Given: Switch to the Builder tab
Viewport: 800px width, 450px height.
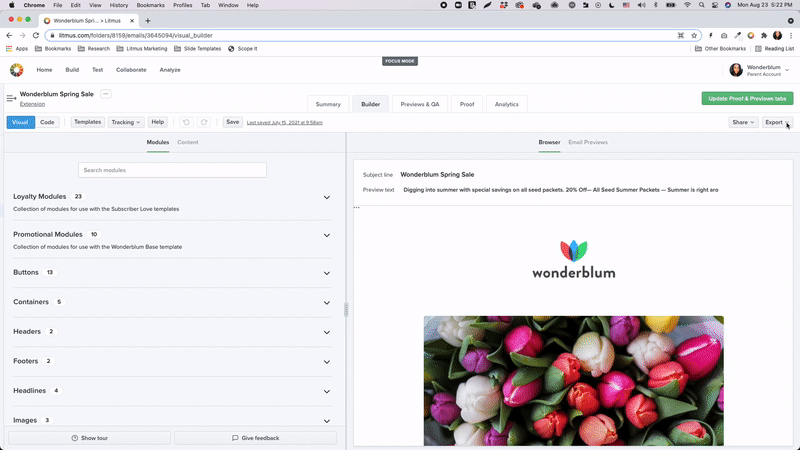Looking at the screenshot, I should [370, 104].
